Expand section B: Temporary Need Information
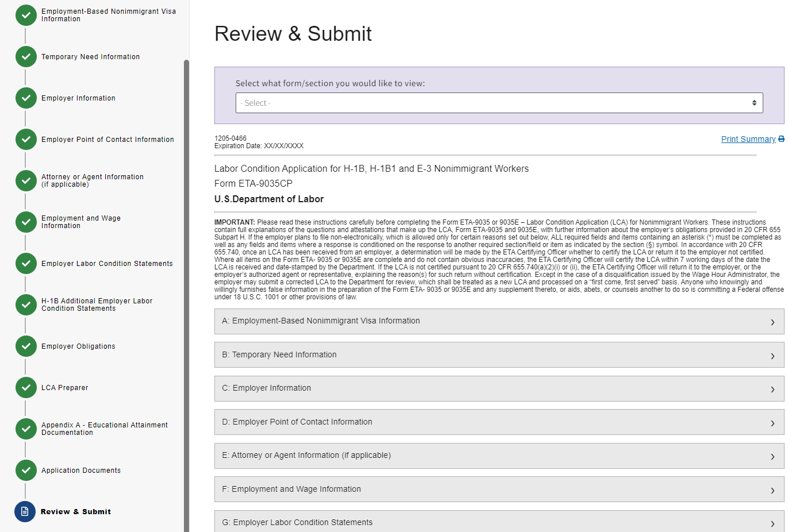The image size is (788, 532). [x=499, y=355]
